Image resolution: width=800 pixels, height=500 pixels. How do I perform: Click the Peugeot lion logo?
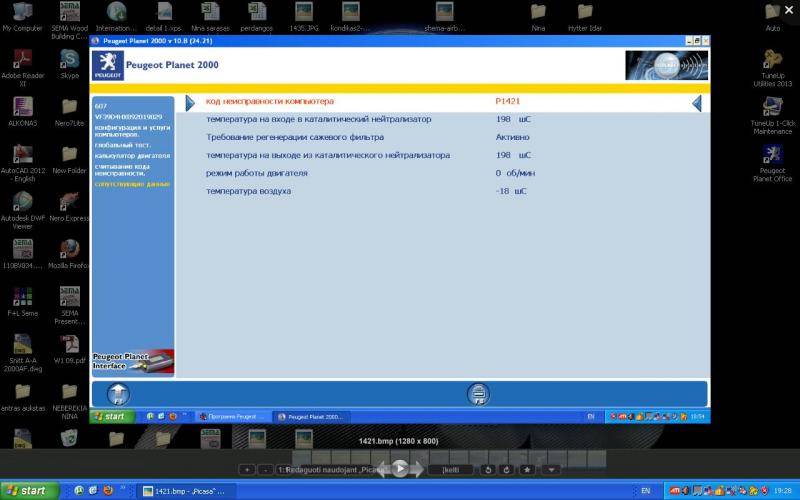pos(107,65)
